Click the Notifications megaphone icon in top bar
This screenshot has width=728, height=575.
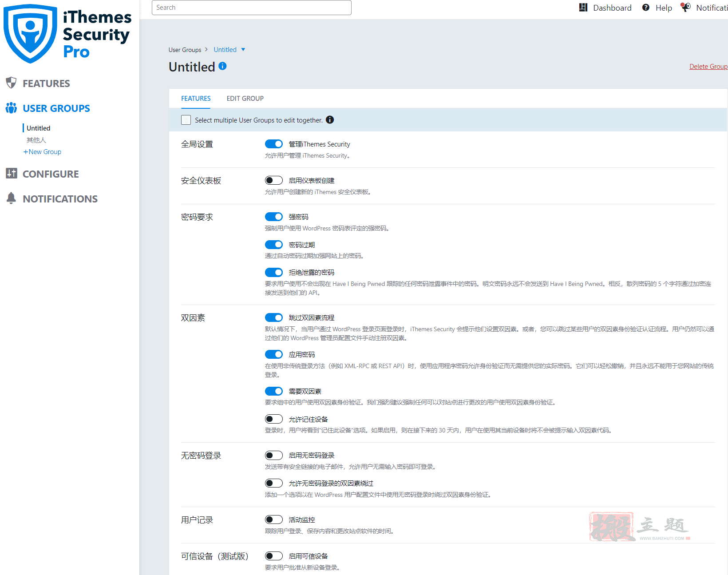point(686,7)
